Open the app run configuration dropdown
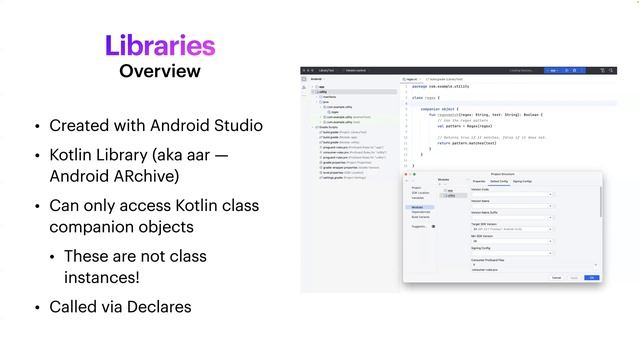The height and width of the screenshot is (360, 640). tap(553, 71)
